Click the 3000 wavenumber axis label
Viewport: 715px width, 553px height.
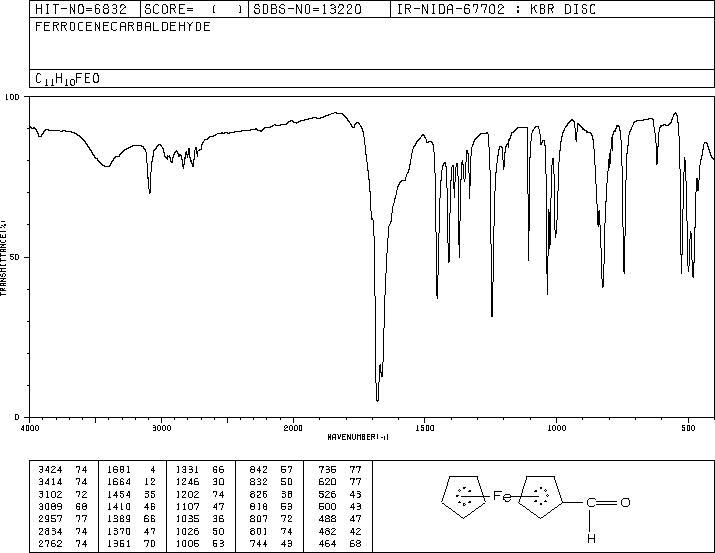(162, 428)
